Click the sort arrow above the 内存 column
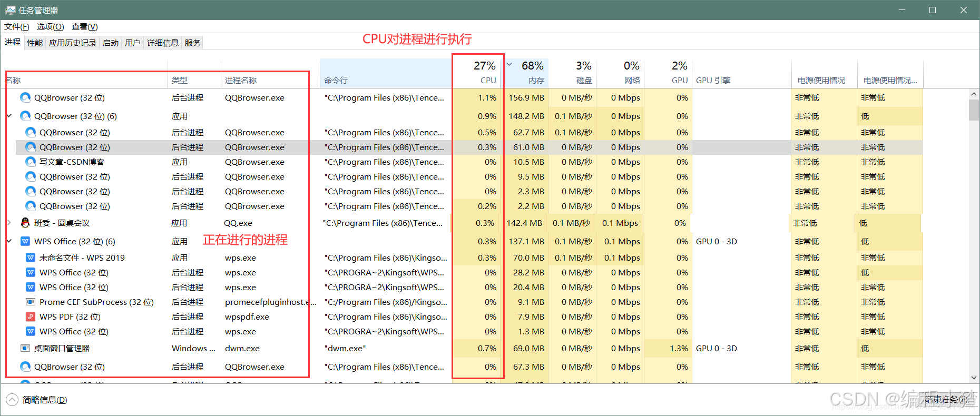The image size is (980, 416). pos(509,65)
